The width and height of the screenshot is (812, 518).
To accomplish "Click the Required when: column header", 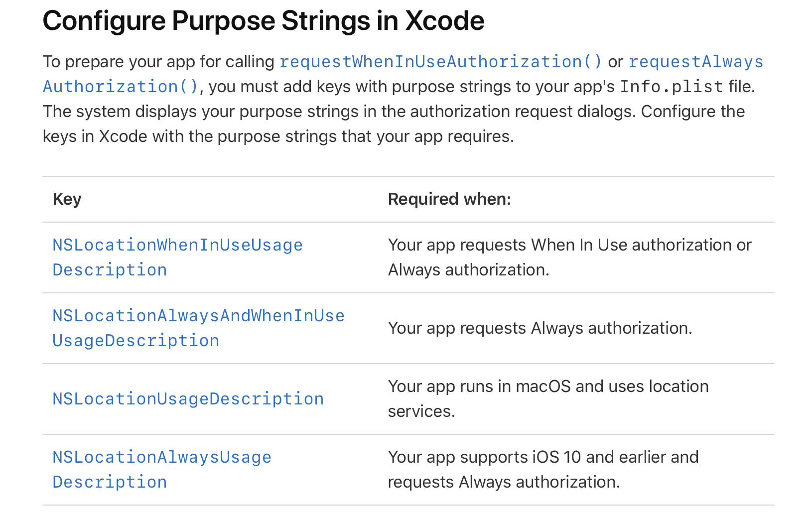I will click(449, 199).
